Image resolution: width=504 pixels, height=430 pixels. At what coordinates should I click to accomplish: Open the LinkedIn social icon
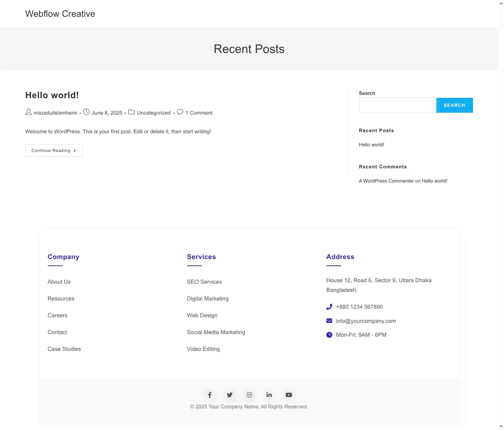(x=269, y=395)
